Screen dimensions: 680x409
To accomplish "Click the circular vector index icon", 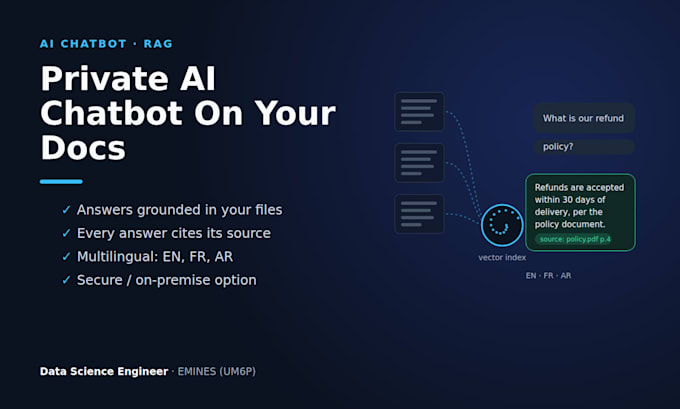I will (502, 225).
